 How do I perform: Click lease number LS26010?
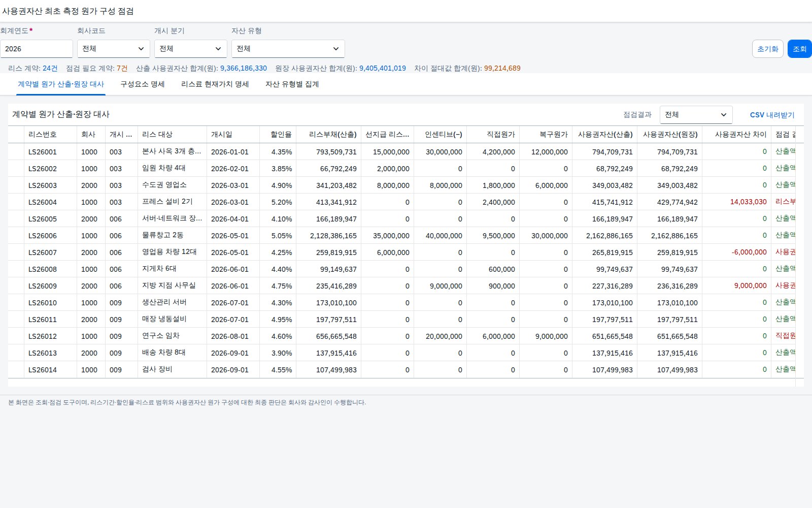[x=43, y=303]
